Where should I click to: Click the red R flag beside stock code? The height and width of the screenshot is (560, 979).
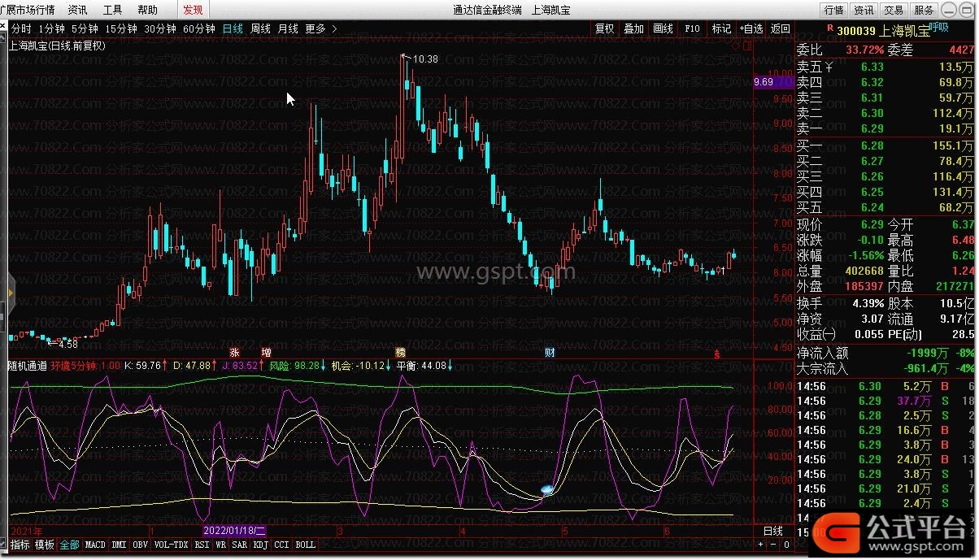tap(829, 28)
